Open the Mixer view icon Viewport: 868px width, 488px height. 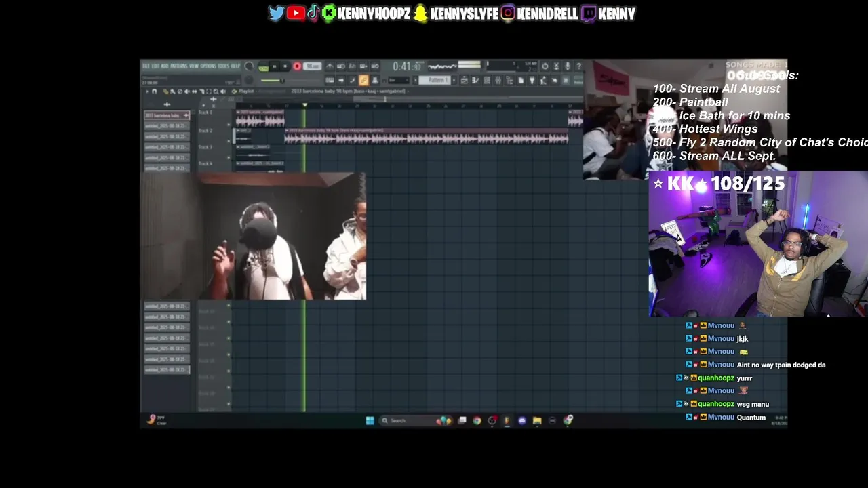498,80
